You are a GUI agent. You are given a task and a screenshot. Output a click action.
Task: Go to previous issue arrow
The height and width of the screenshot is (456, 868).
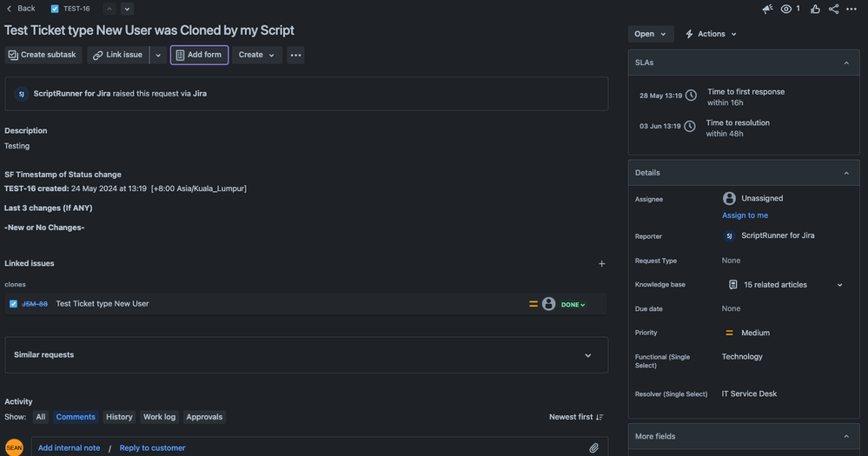tap(109, 9)
